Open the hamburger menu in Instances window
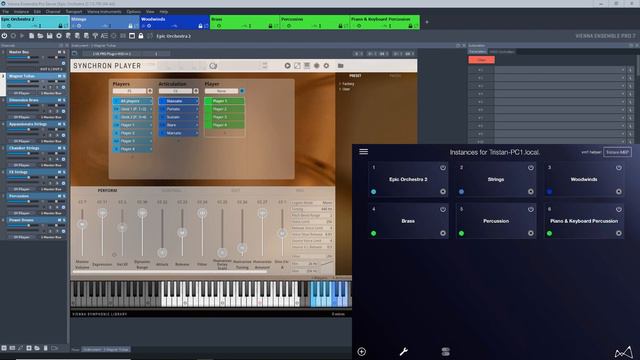This screenshot has height=360, width=640. [364, 151]
